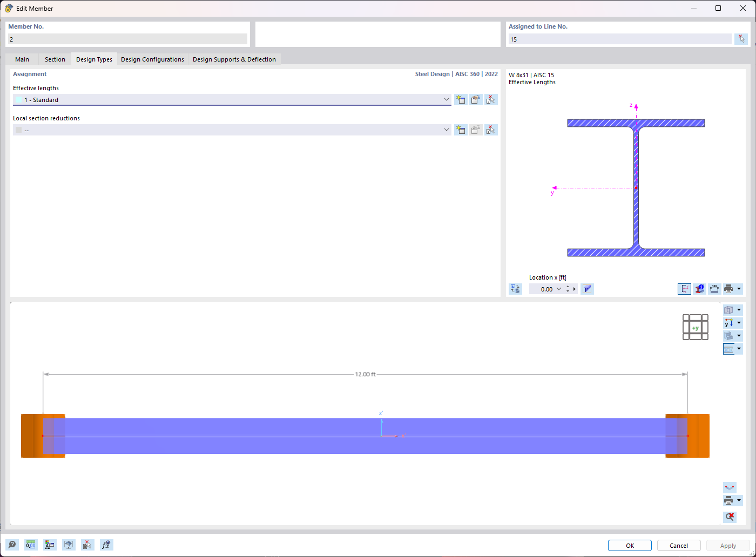Switch to the Section tab
The image size is (756, 557).
[x=55, y=59]
